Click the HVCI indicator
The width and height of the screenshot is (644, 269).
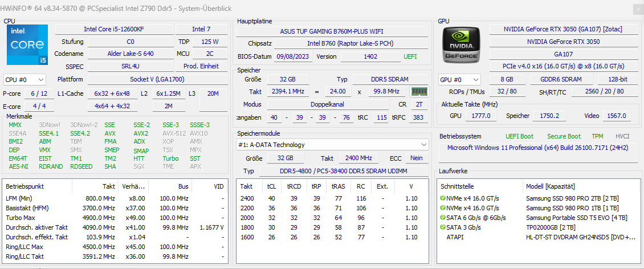[x=622, y=136]
